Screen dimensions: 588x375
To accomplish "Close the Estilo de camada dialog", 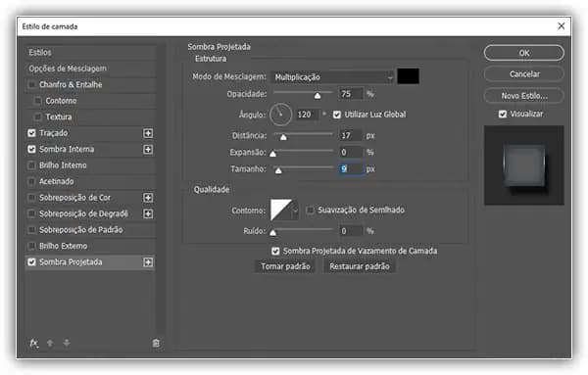I will point(561,25).
